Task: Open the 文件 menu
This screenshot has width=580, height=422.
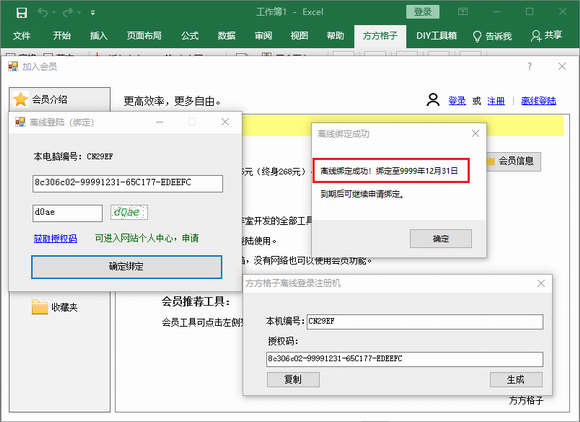Action: pyautogui.click(x=21, y=36)
